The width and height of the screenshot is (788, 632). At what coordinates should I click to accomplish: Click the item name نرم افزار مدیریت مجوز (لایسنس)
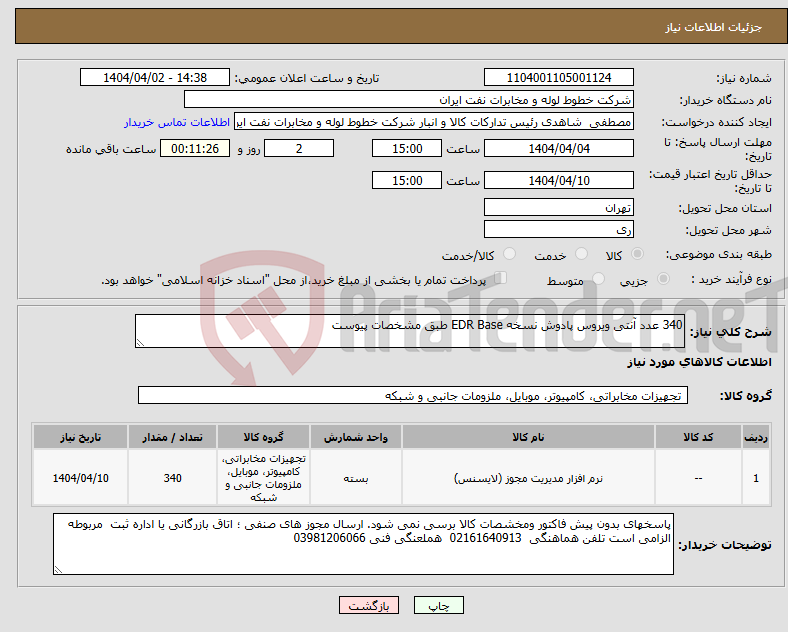[528, 478]
